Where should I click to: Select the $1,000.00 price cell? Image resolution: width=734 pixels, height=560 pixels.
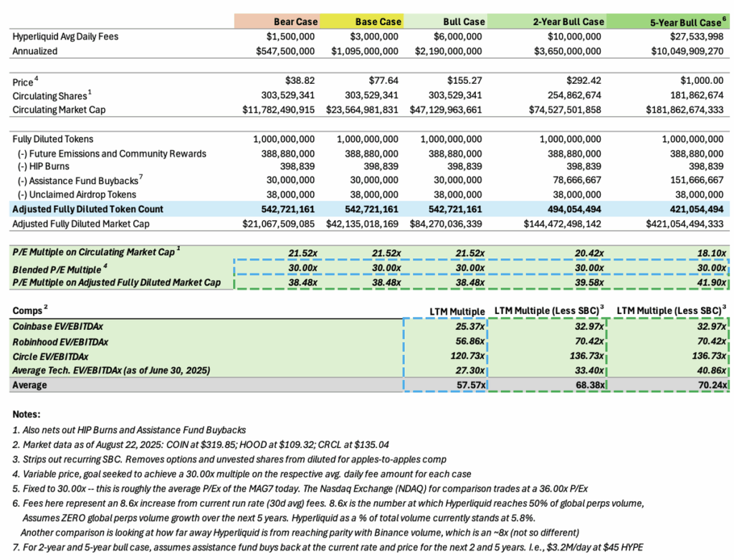702,80
